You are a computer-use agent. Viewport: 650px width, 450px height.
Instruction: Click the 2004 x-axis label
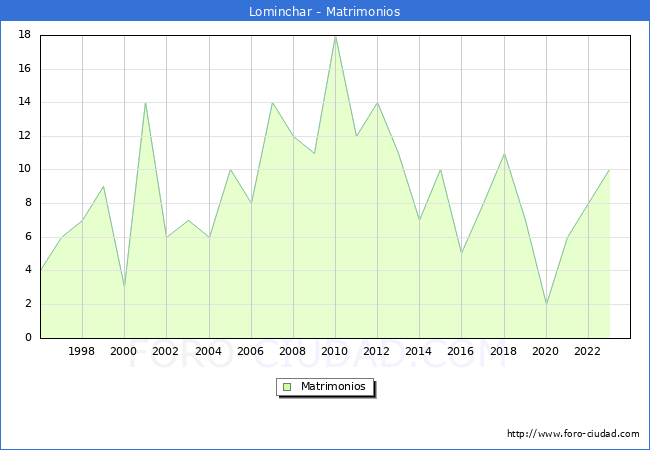tap(209, 351)
